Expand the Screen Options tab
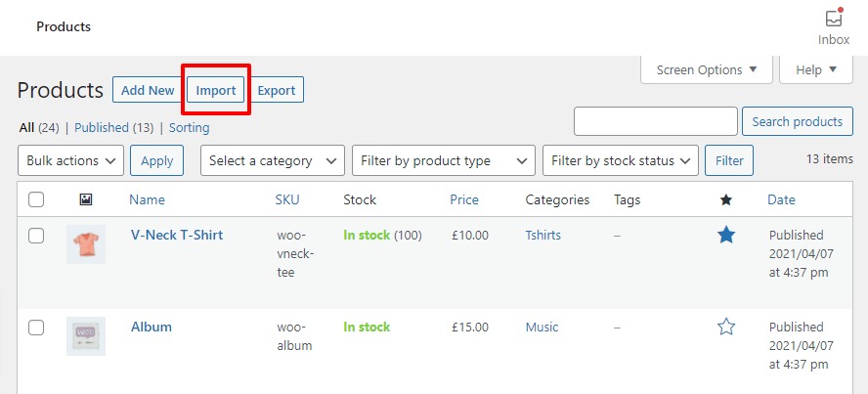Viewport: 868px width, 394px height. click(707, 69)
